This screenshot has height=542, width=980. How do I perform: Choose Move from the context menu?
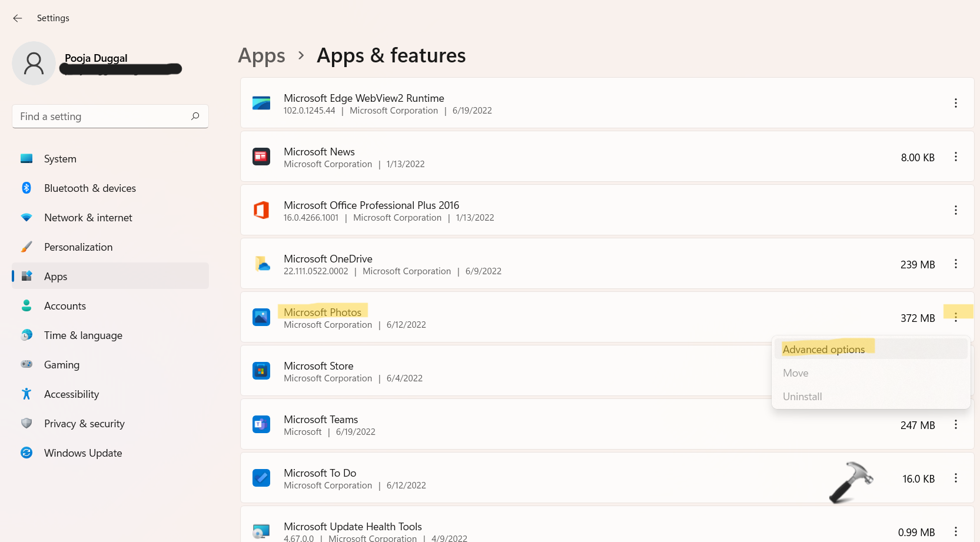[x=795, y=373]
